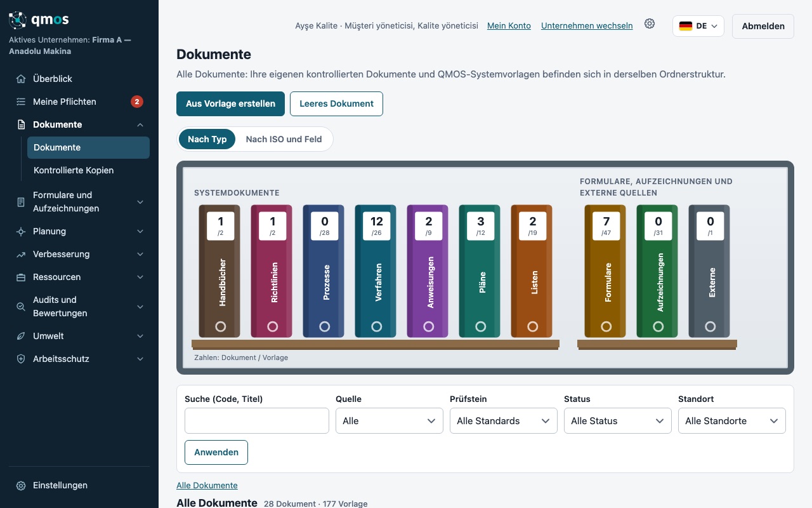The width and height of the screenshot is (812, 508).
Task: Go to Überblick page
Action: pos(79,79)
